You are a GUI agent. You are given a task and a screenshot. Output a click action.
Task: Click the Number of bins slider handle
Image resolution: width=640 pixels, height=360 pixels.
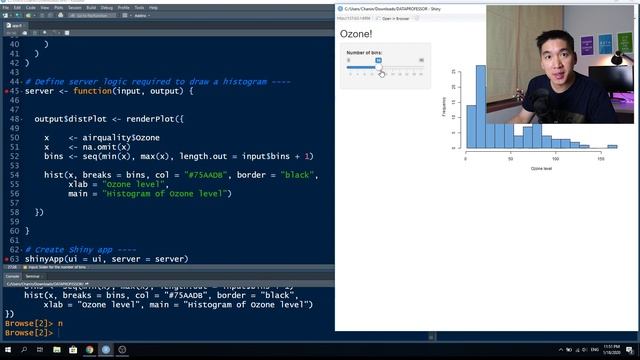point(378,67)
